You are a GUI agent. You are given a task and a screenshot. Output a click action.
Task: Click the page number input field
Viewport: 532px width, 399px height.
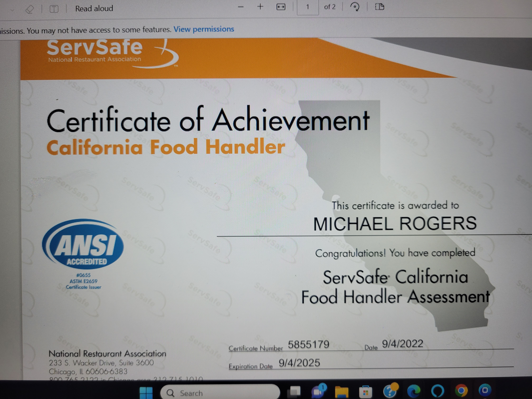tap(308, 7)
